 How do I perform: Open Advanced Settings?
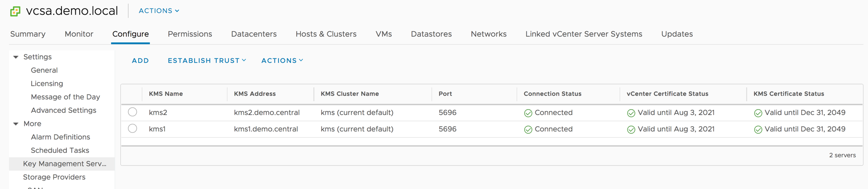click(x=63, y=111)
